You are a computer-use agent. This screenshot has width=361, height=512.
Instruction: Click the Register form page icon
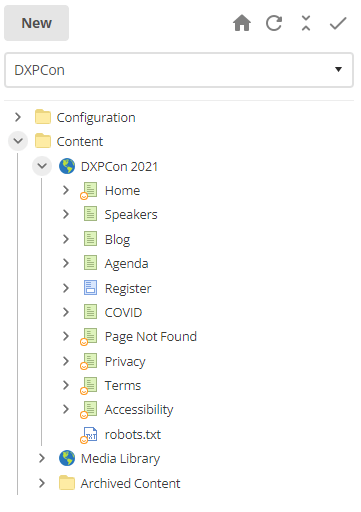90,288
